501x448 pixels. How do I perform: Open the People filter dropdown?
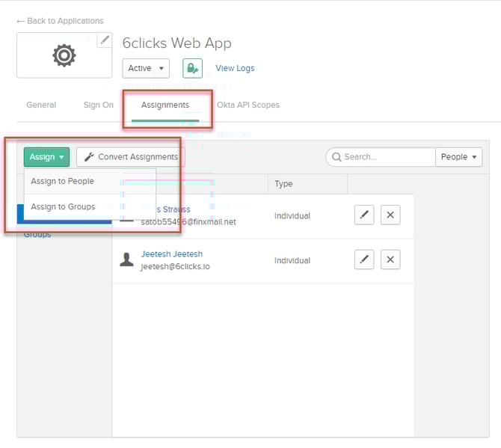tap(458, 157)
